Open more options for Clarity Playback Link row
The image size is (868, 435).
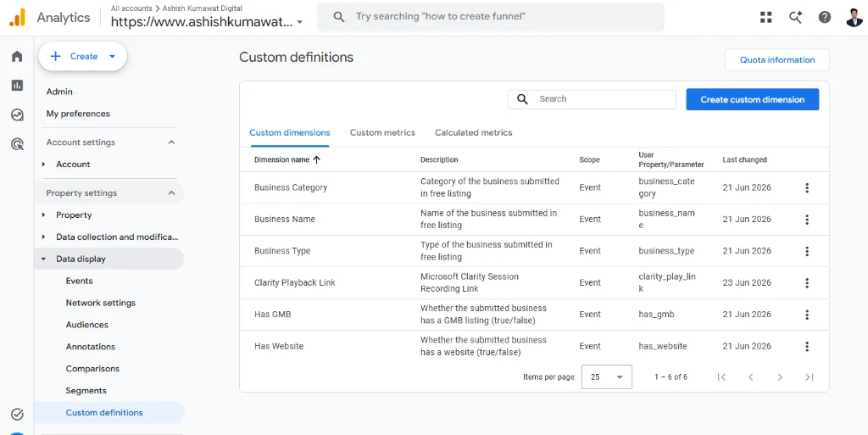click(807, 283)
